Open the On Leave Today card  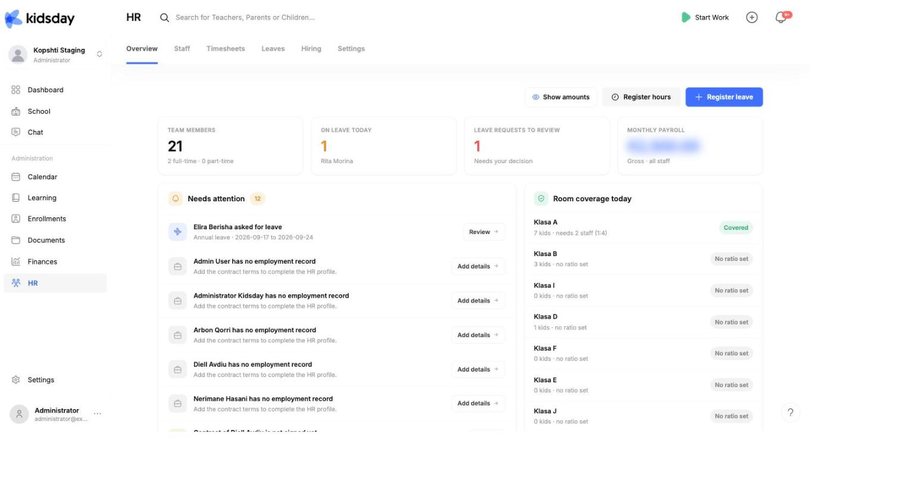point(383,146)
